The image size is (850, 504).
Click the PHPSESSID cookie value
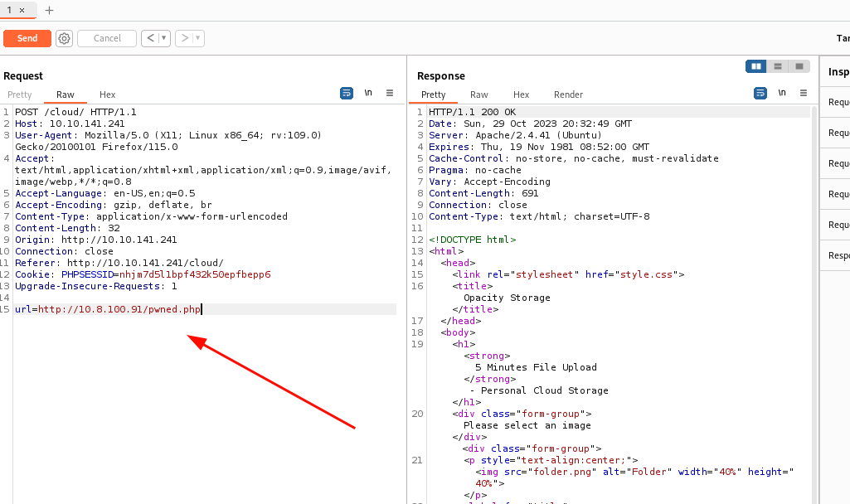195,274
